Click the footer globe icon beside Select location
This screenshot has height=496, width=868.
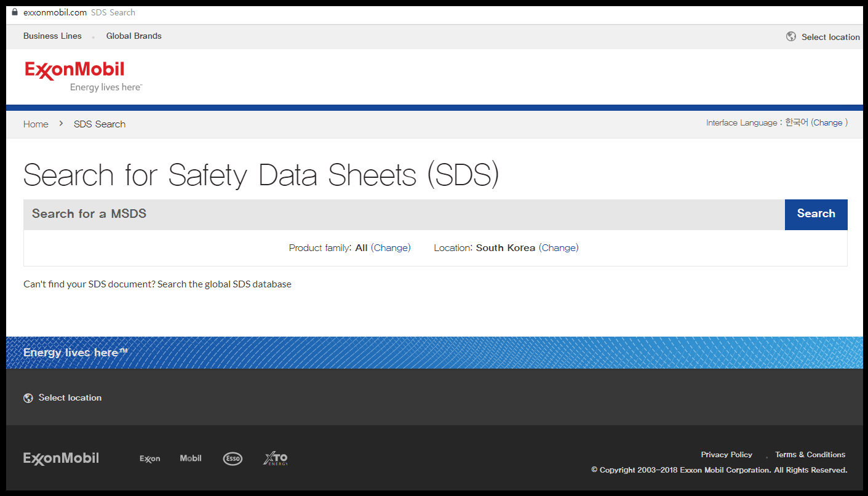tap(28, 398)
